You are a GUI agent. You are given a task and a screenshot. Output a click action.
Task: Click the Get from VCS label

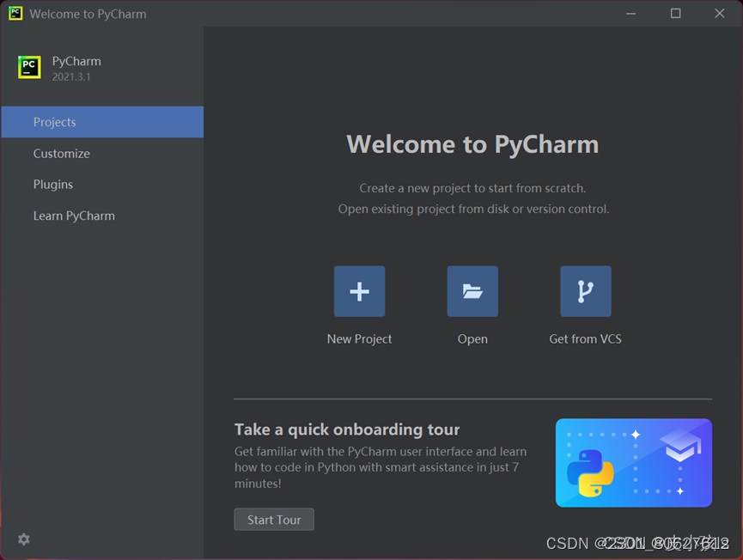click(585, 338)
